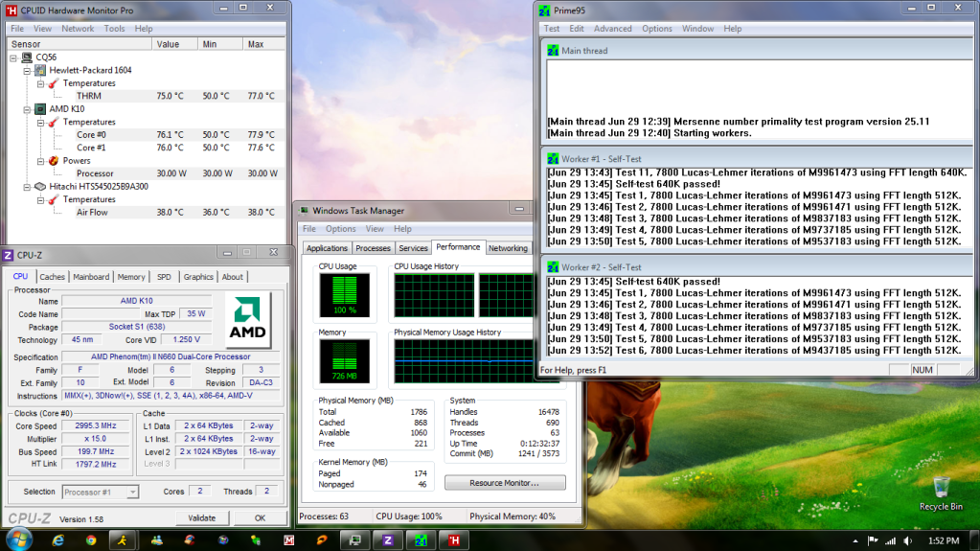The height and width of the screenshot is (551, 980).
Task: Collapse Temperatures under Hewlett-Packard 1604
Action: [40, 83]
